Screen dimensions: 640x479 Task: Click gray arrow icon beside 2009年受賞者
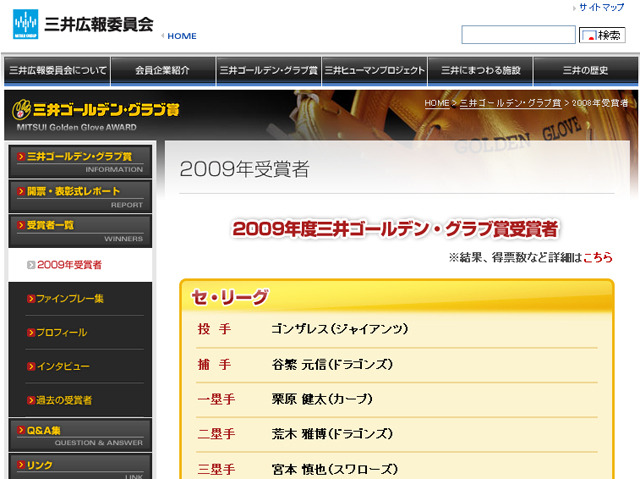tap(31, 265)
